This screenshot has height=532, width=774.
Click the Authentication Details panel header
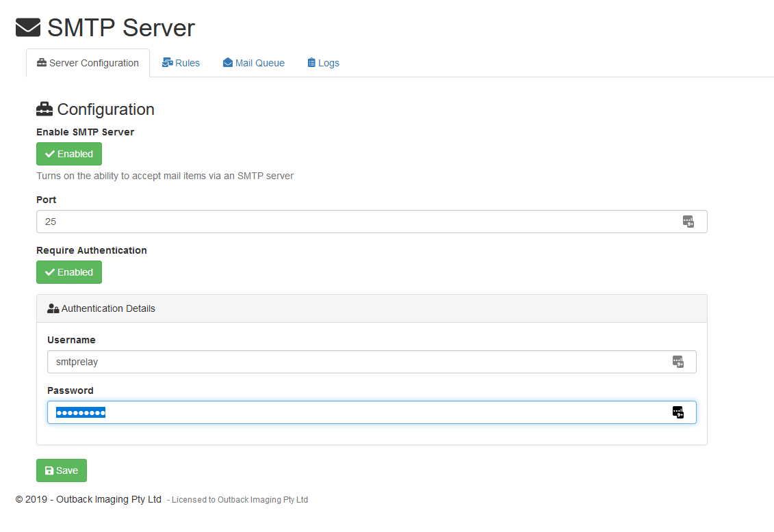point(371,308)
